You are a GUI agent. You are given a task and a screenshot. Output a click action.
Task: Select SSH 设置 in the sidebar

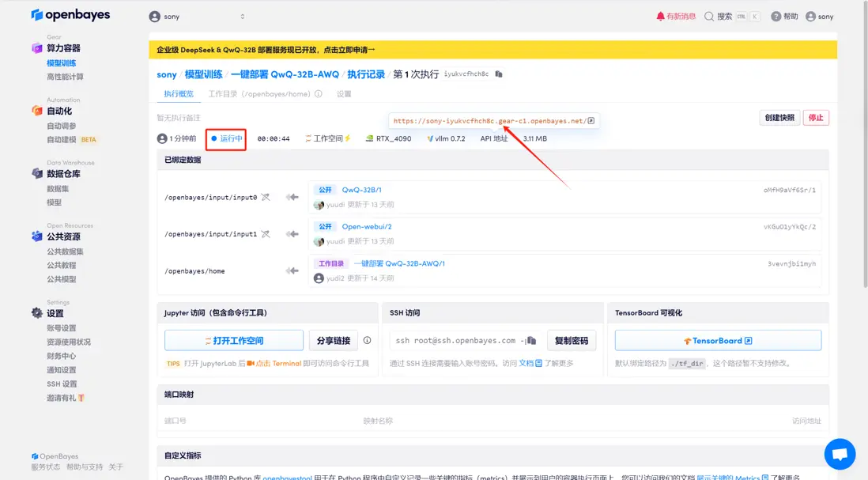pos(62,384)
